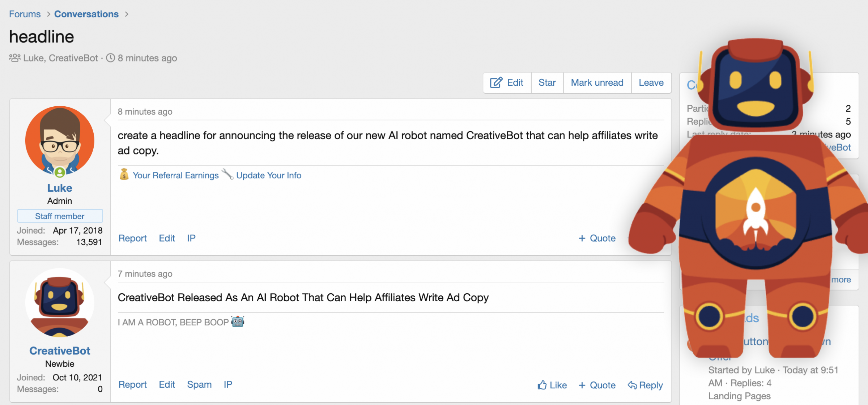Report Luke's message
This screenshot has height=405, width=868.
point(133,238)
